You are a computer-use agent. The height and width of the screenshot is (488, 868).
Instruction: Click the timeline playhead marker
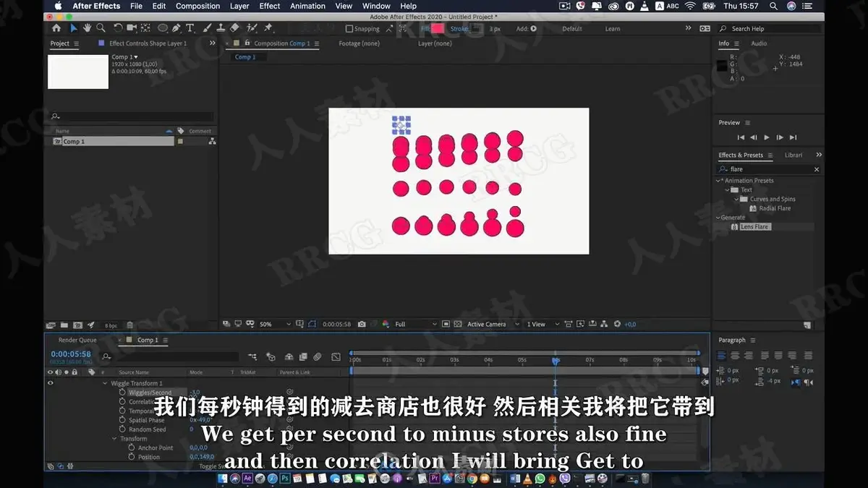[556, 360]
